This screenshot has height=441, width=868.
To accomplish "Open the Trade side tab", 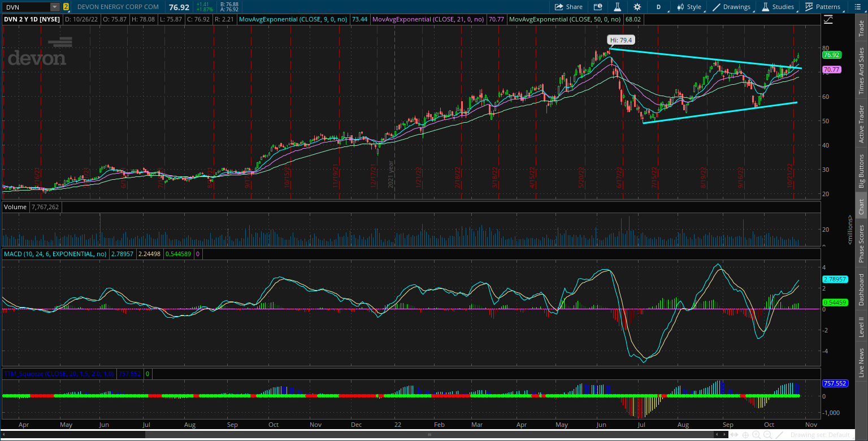I will tap(861, 28).
